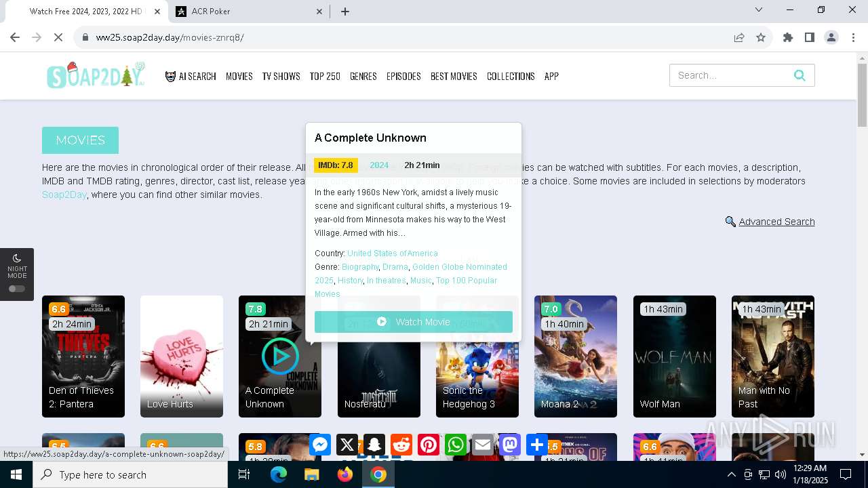Share via WhatsApp icon
Screen dimensions: 868x488
point(456,445)
